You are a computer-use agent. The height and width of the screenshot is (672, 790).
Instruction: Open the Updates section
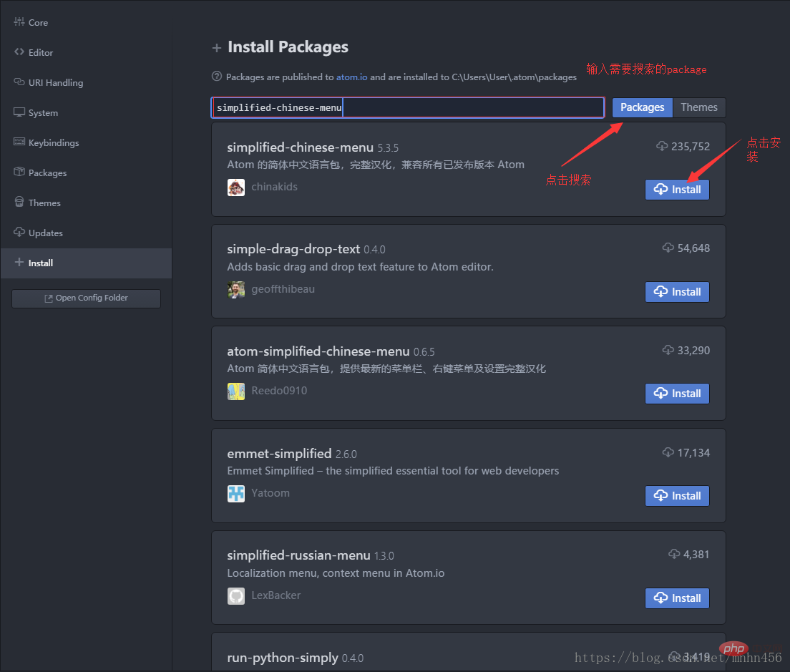86,233
